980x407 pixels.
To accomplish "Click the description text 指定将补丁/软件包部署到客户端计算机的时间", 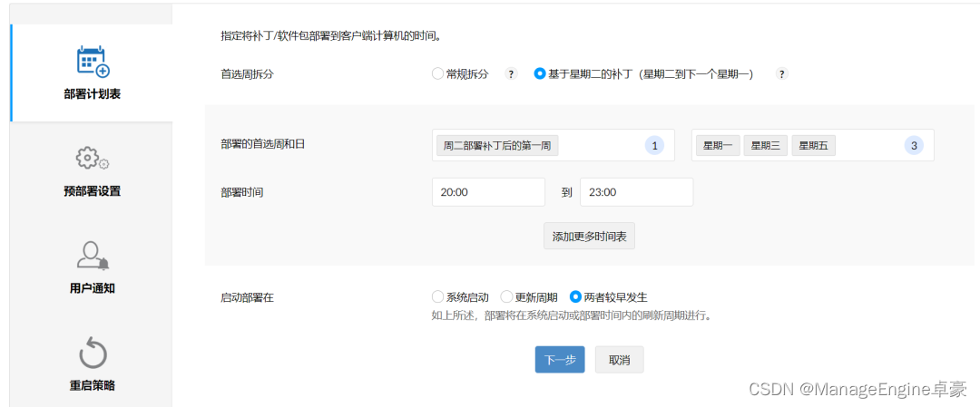I will point(331,35).
